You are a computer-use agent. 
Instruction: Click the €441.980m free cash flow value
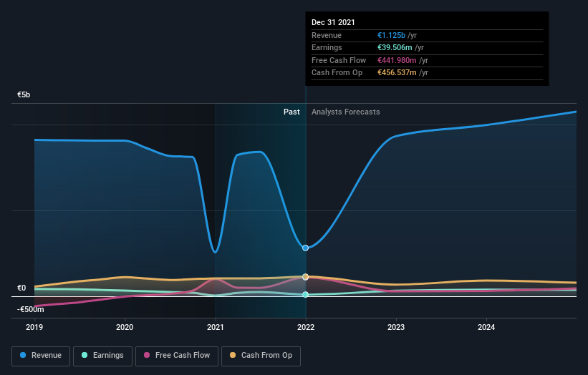[397, 60]
